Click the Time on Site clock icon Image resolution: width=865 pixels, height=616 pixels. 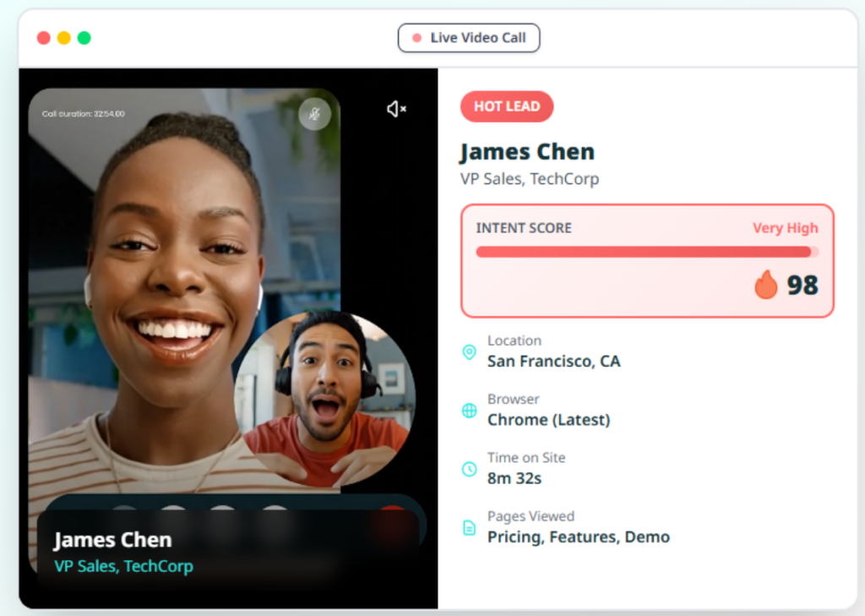pyautogui.click(x=469, y=469)
